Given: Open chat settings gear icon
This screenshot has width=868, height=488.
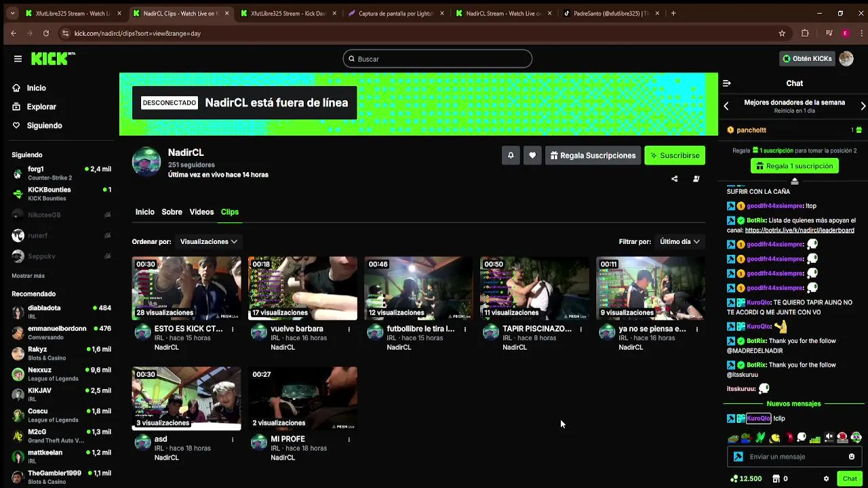Looking at the screenshot, I should [826, 479].
